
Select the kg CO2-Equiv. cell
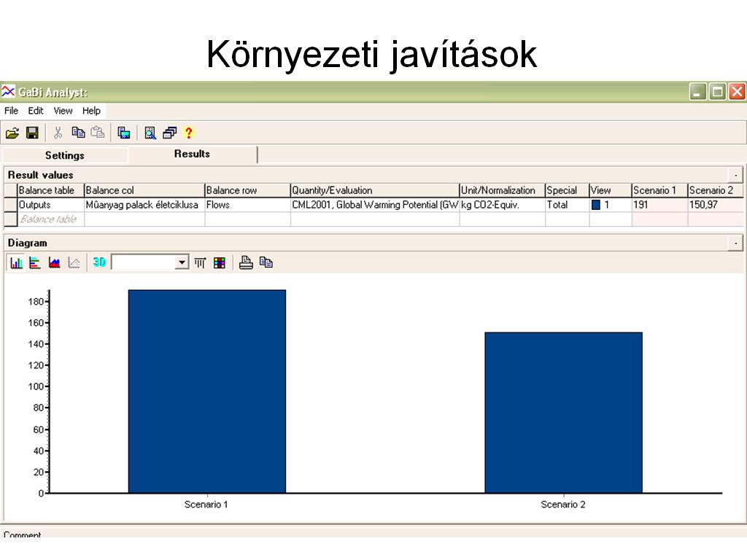(502, 205)
